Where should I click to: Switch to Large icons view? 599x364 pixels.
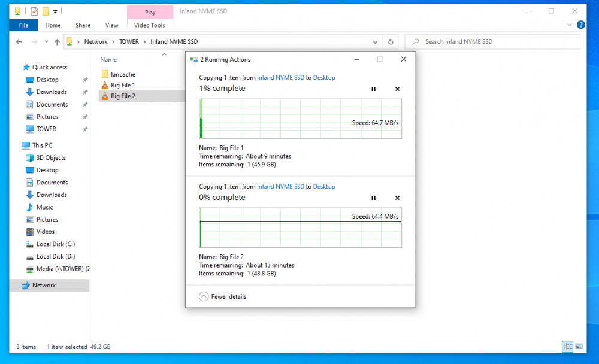(579, 347)
